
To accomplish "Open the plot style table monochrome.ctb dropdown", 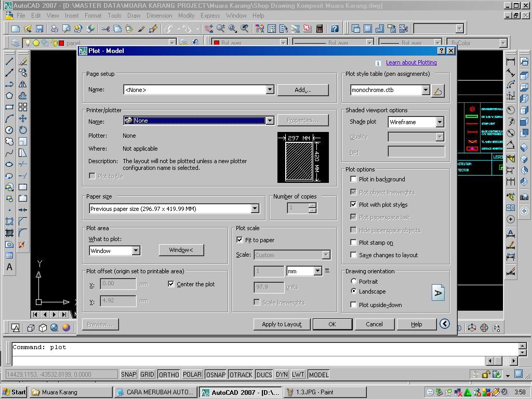I will (x=426, y=90).
